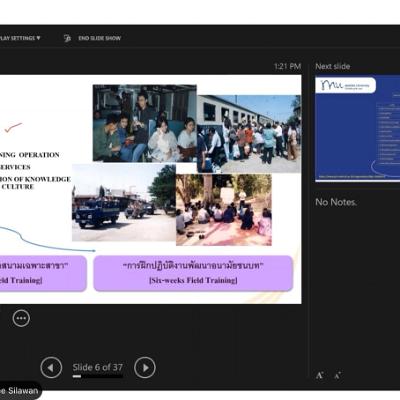
Task: Click the Next slide preview thumbnail
Action: tap(358, 129)
